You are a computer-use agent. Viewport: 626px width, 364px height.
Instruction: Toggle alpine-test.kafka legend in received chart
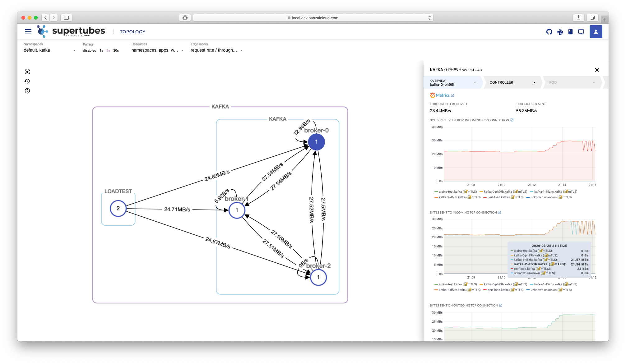click(456, 192)
